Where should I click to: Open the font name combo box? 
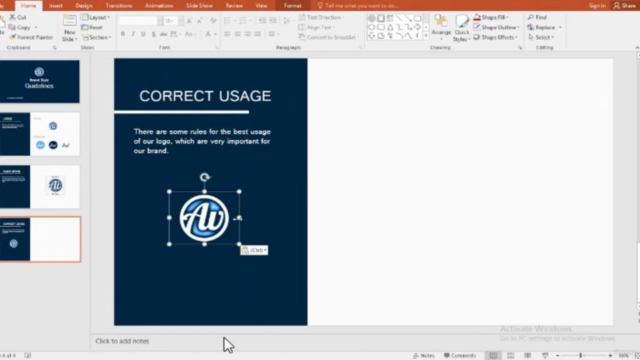click(140, 20)
